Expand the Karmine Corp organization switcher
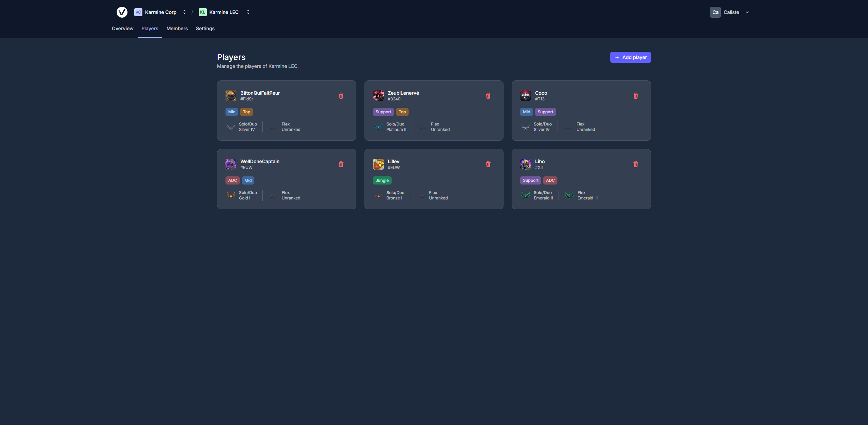868x425 pixels. [184, 12]
